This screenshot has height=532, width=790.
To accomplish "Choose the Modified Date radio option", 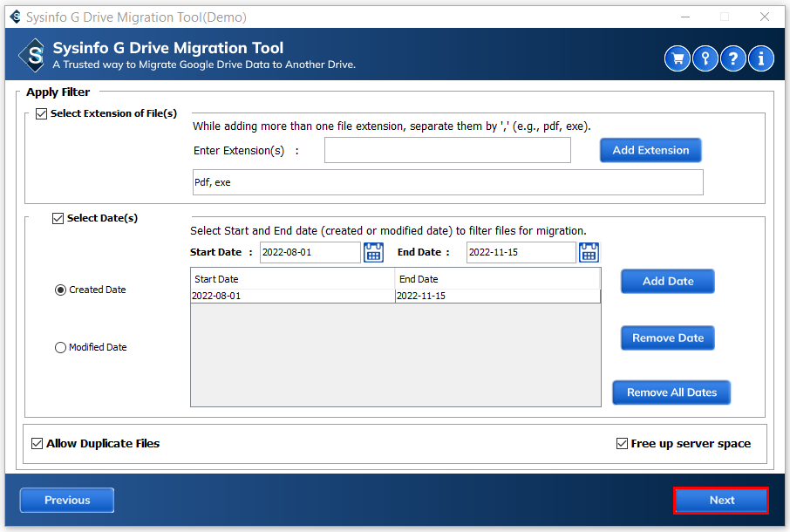I will [x=60, y=347].
